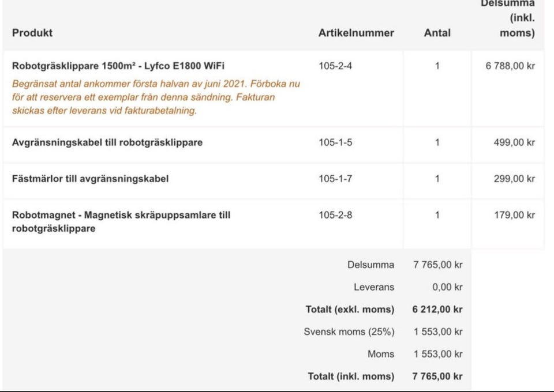The image size is (554, 392).
Task: Select article number 105-1-7
Action: point(335,179)
